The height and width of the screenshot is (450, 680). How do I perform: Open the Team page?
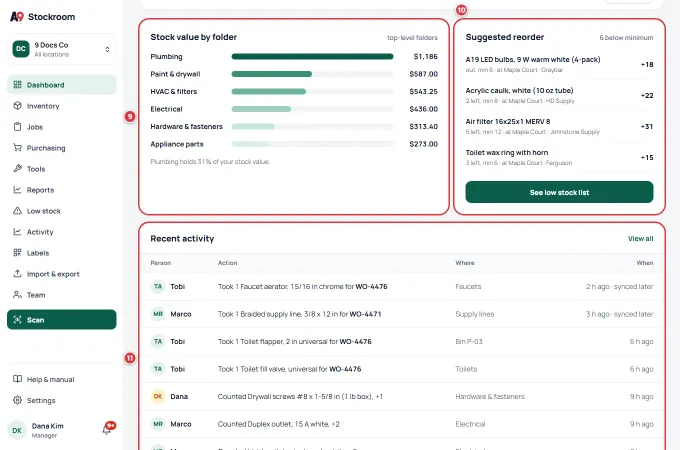pyautogui.click(x=62, y=295)
